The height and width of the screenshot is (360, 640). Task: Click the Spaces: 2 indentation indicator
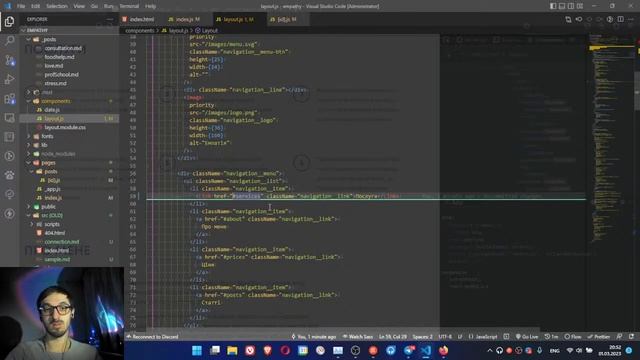(x=422, y=337)
